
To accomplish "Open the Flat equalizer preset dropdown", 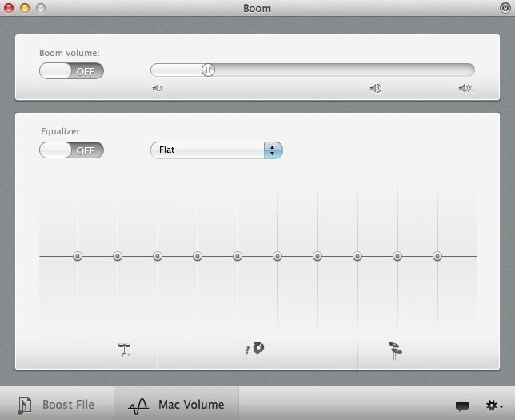I will [217, 150].
